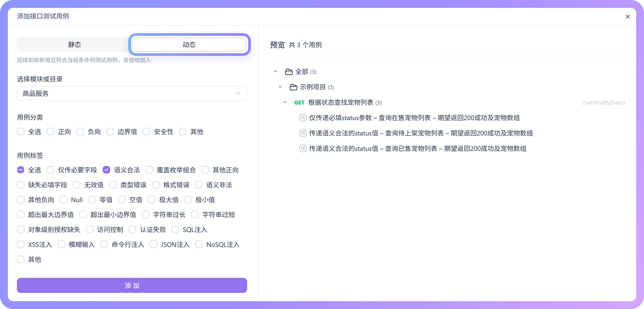Collapse the 示例项目 tree node

(280, 87)
